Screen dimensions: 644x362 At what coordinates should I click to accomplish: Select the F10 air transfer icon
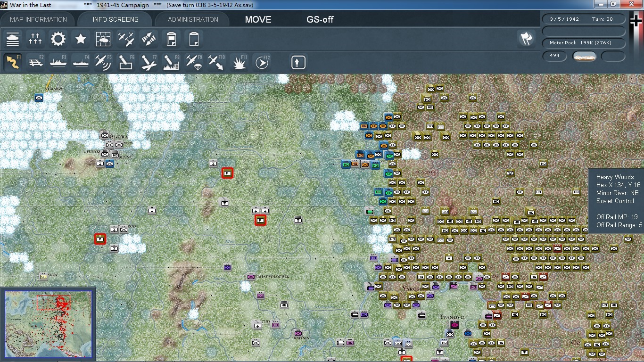click(x=216, y=62)
